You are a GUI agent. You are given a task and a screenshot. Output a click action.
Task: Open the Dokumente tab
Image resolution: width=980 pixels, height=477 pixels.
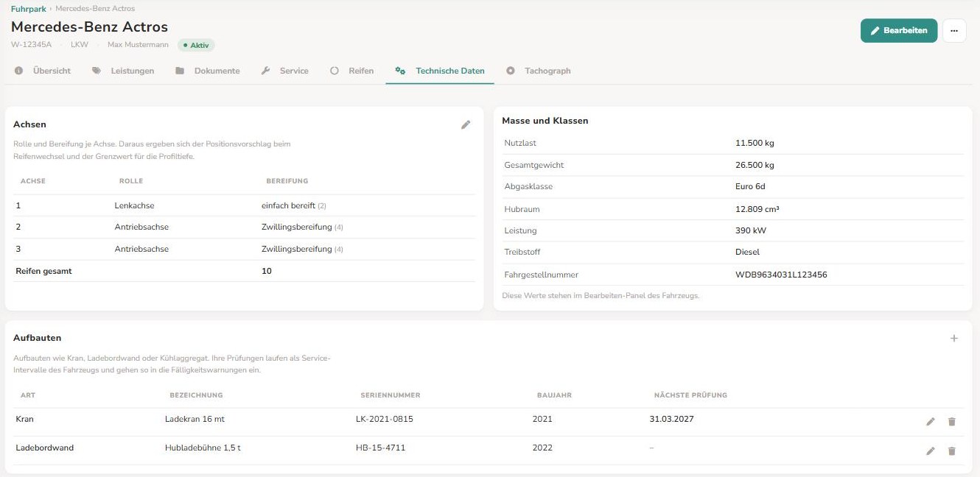click(208, 71)
